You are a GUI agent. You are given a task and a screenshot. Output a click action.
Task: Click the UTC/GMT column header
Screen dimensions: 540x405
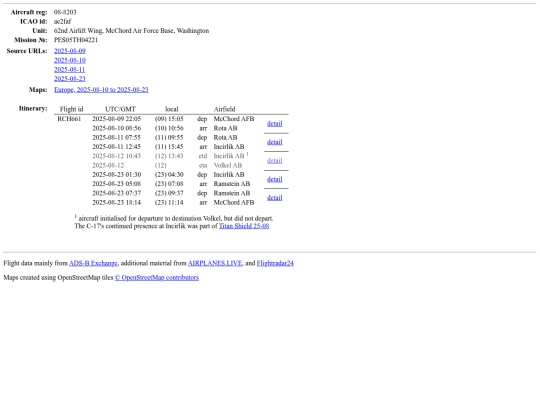pyautogui.click(x=121, y=109)
